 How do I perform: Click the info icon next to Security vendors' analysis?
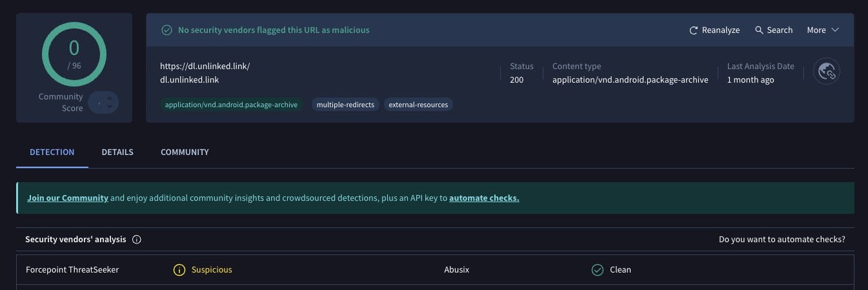[137, 240]
